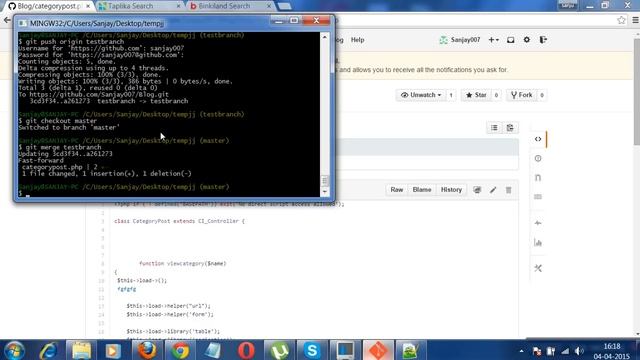Open Skype from the taskbar
The image size is (640, 360).
(x=312, y=350)
